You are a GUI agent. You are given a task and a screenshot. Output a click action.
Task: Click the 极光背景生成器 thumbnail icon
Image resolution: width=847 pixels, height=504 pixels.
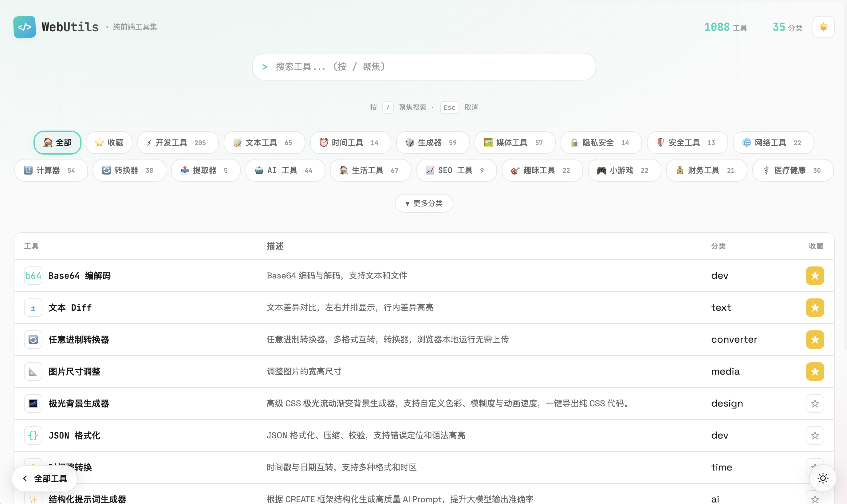pos(33,404)
